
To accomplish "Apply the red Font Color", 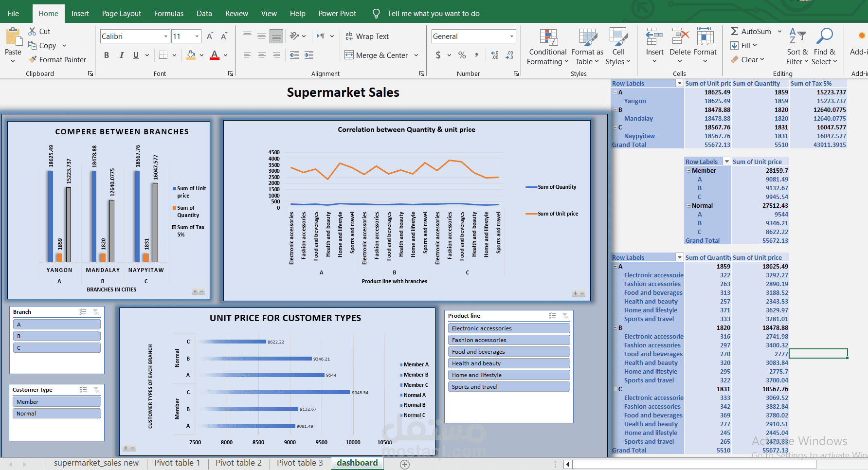I will (215, 55).
